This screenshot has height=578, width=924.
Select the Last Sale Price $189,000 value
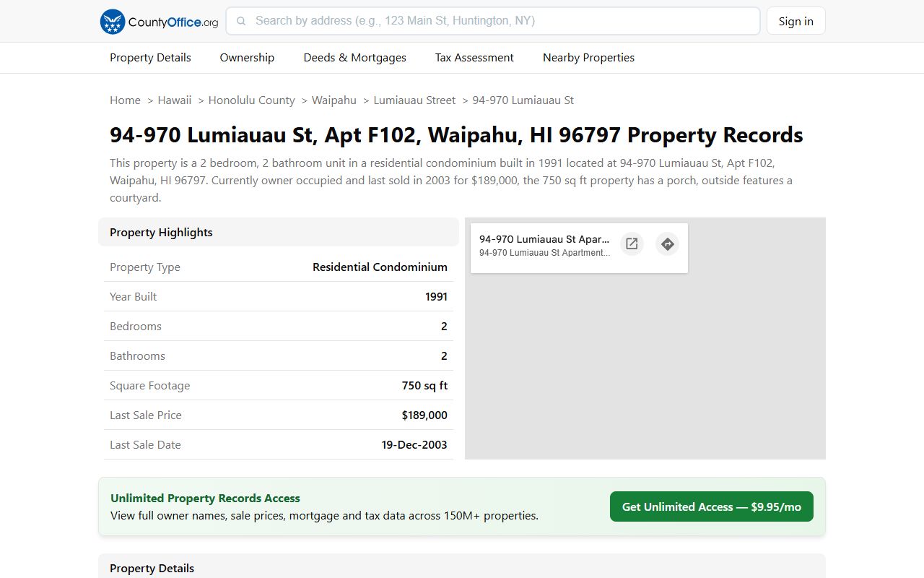click(x=424, y=415)
